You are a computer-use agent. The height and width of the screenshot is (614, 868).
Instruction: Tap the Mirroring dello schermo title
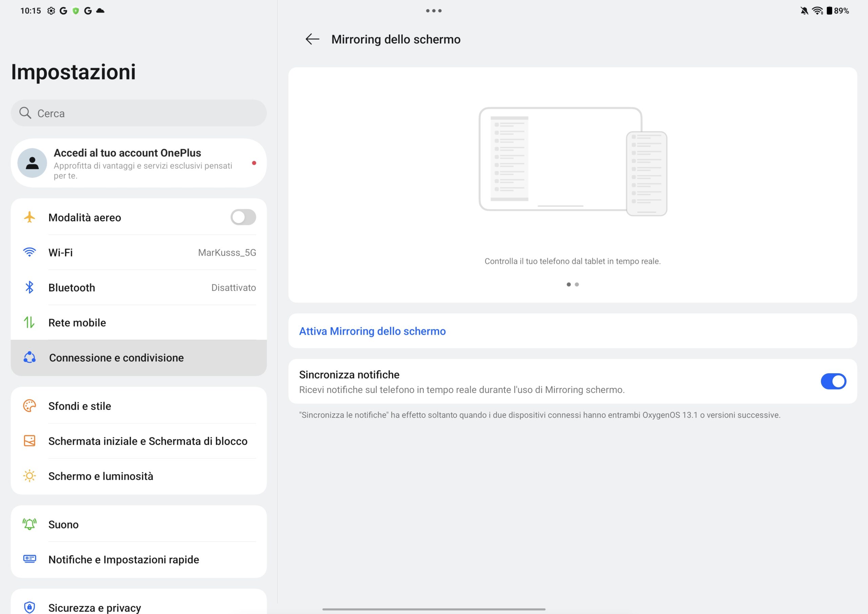pyautogui.click(x=396, y=39)
